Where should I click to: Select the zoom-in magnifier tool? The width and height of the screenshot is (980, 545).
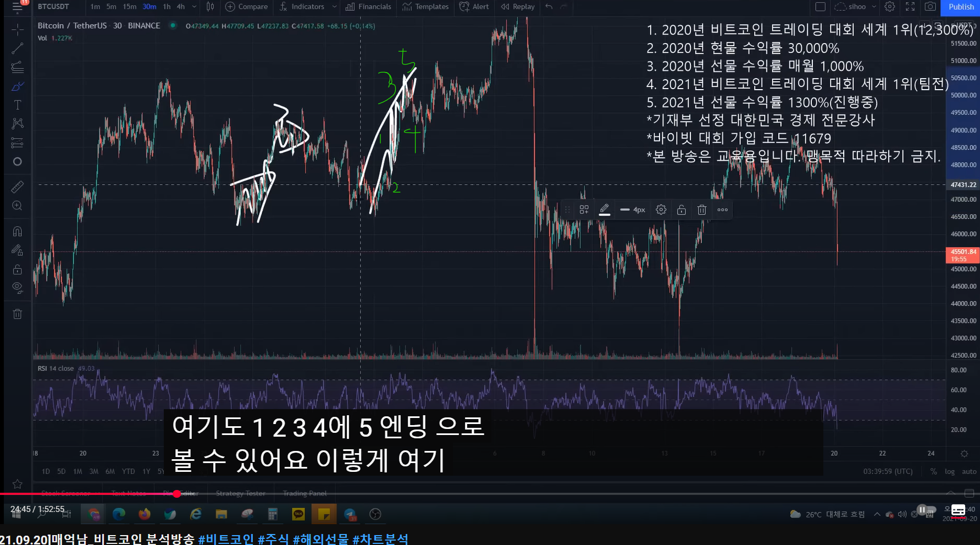18,206
